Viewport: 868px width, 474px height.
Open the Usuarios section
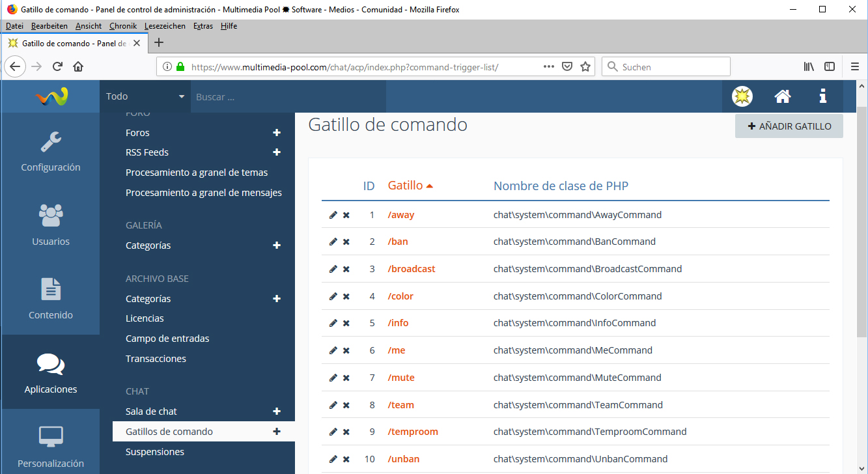[x=51, y=225]
